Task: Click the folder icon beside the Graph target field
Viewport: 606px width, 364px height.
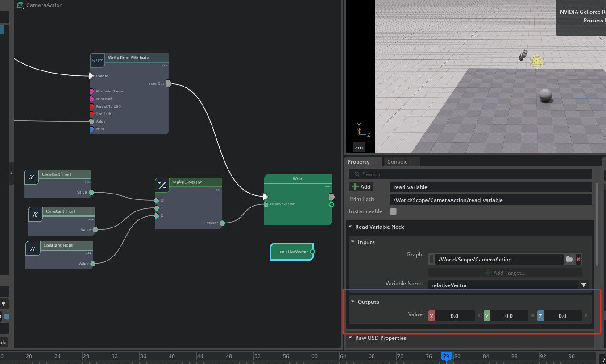Action: (570, 259)
